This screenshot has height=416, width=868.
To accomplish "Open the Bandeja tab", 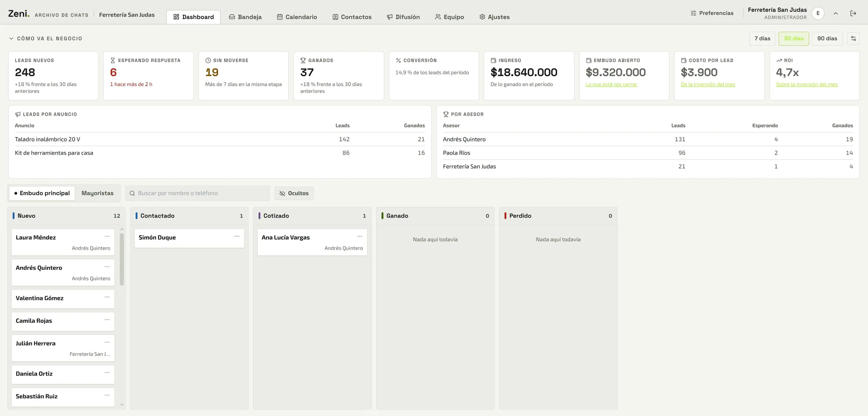I will tap(245, 17).
